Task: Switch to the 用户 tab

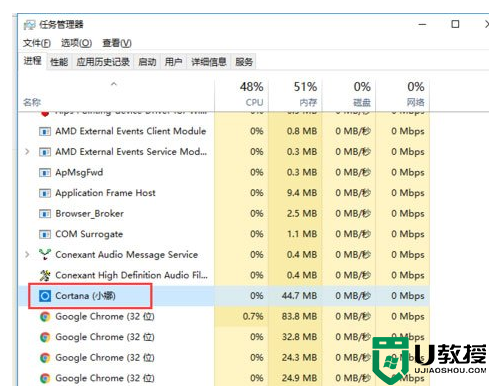Action: pyautogui.click(x=173, y=62)
